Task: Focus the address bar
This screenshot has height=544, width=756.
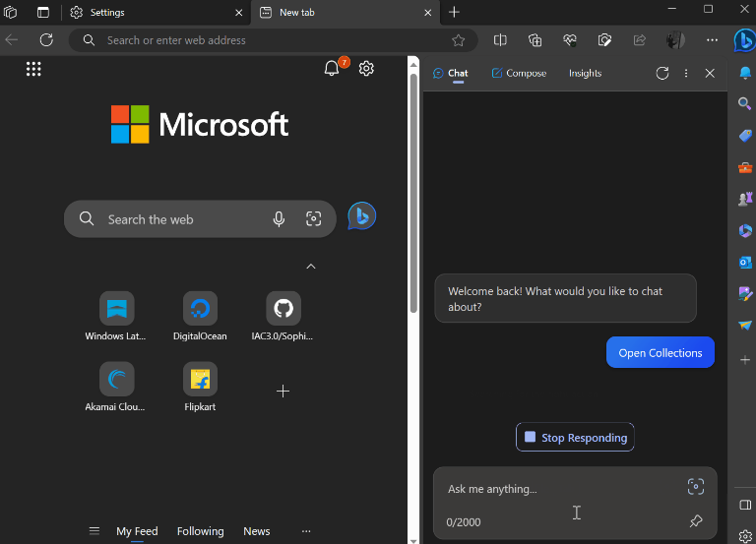Action: tap(274, 40)
